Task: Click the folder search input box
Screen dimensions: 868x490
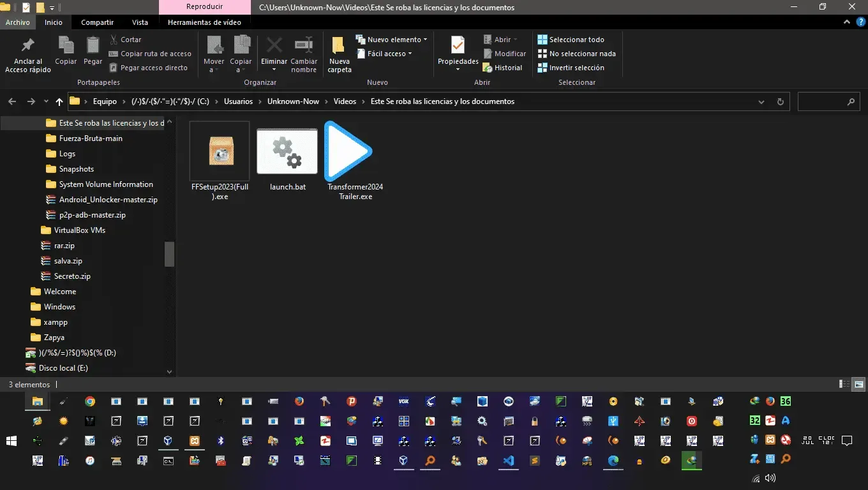Action: coord(828,101)
